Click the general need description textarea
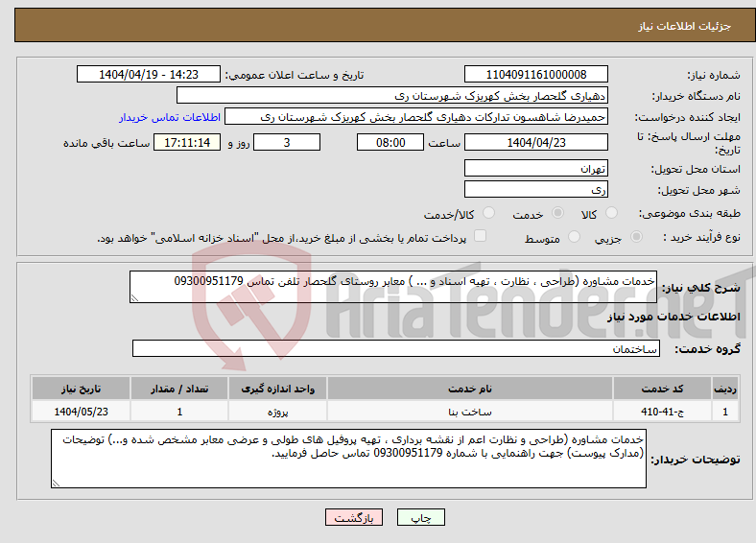756x543 pixels. (x=393, y=287)
